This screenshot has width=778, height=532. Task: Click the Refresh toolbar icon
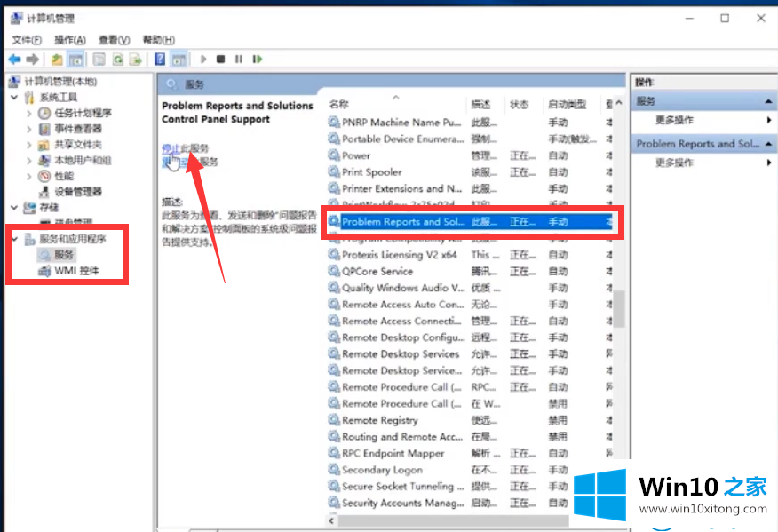[117, 60]
